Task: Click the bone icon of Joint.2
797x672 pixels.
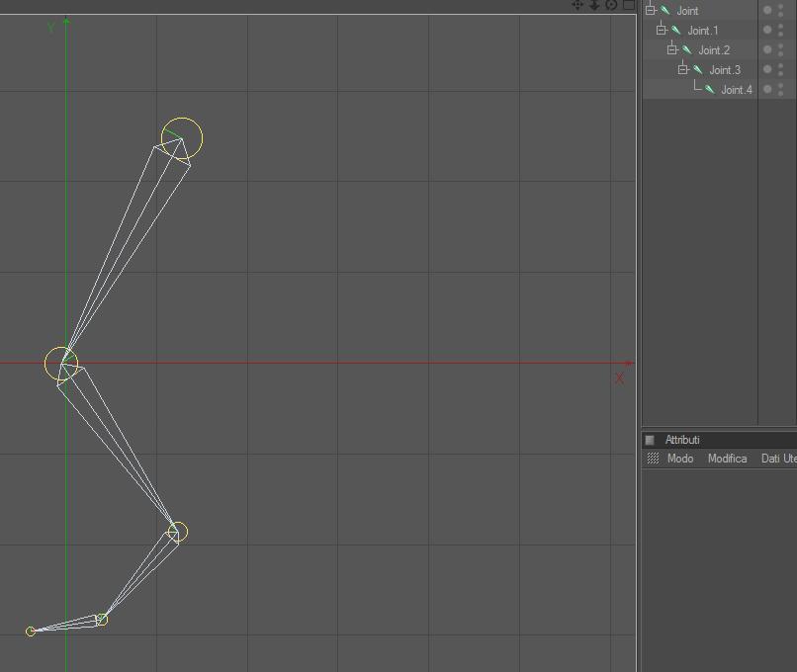Action: [x=687, y=49]
